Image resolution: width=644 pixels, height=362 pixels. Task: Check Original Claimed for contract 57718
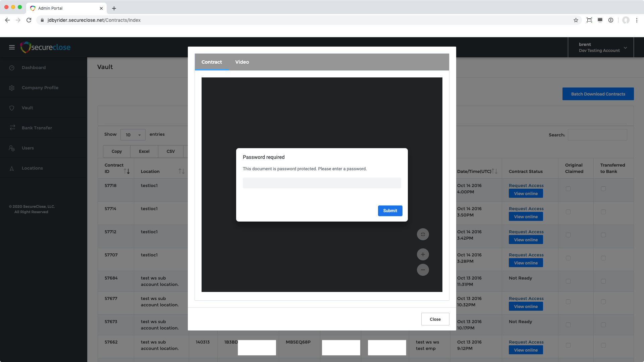568,189
